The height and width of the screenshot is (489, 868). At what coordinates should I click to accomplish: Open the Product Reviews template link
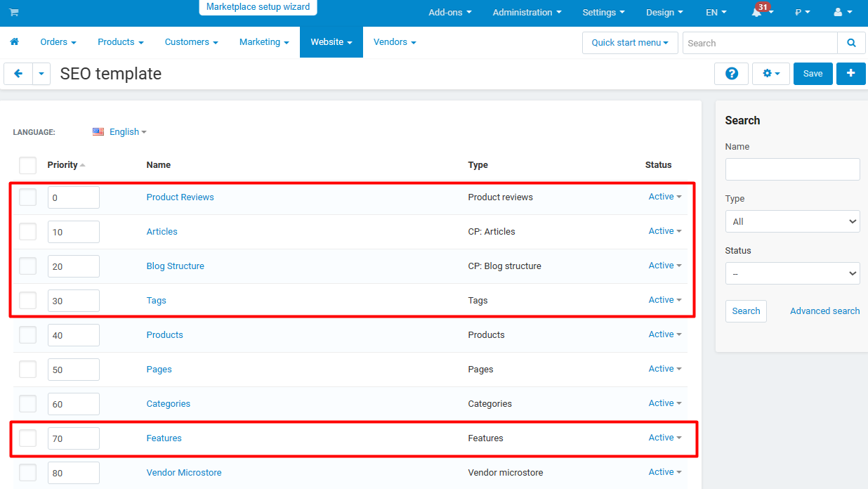(x=180, y=197)
